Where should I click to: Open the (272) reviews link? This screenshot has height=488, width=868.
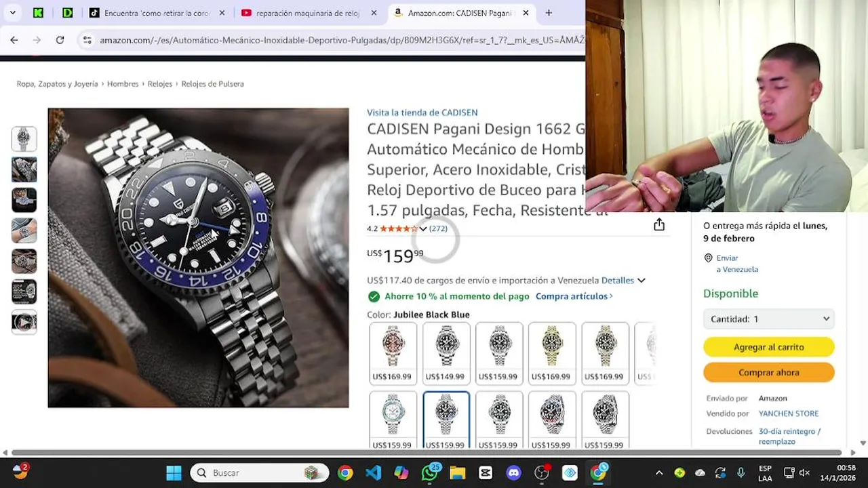pyautogui.click(x=439, y=229)
